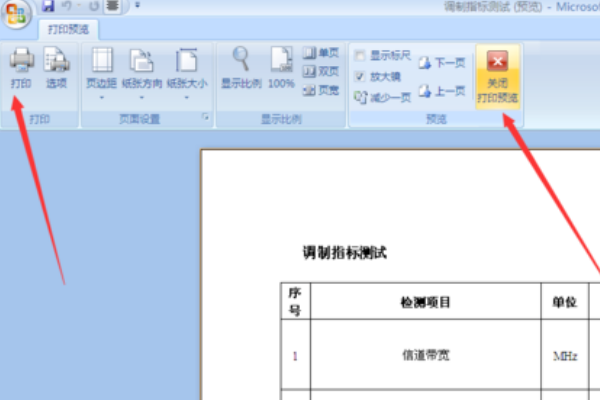
Task: Click the Office button logo
Action: [x=16, y=13]
